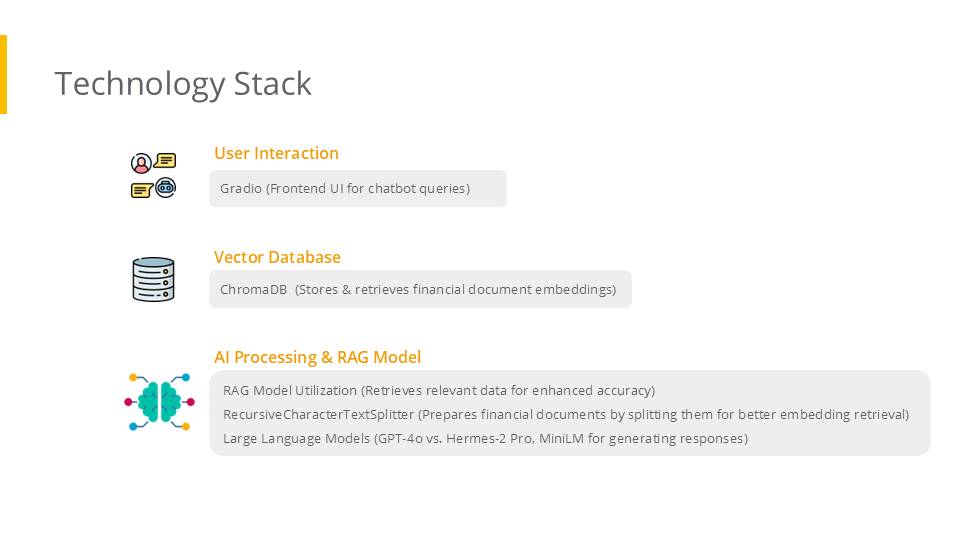Image resolution: width=960 pixels, height=540 pixels.
Task: Select the teal AI brain icon
Action: click(x=158, y=402)
